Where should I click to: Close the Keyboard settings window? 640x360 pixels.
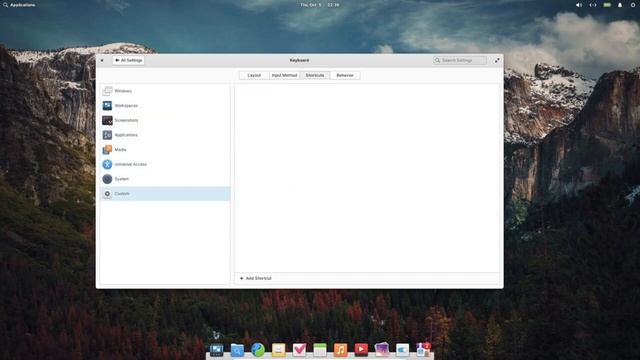coord(102,60)
